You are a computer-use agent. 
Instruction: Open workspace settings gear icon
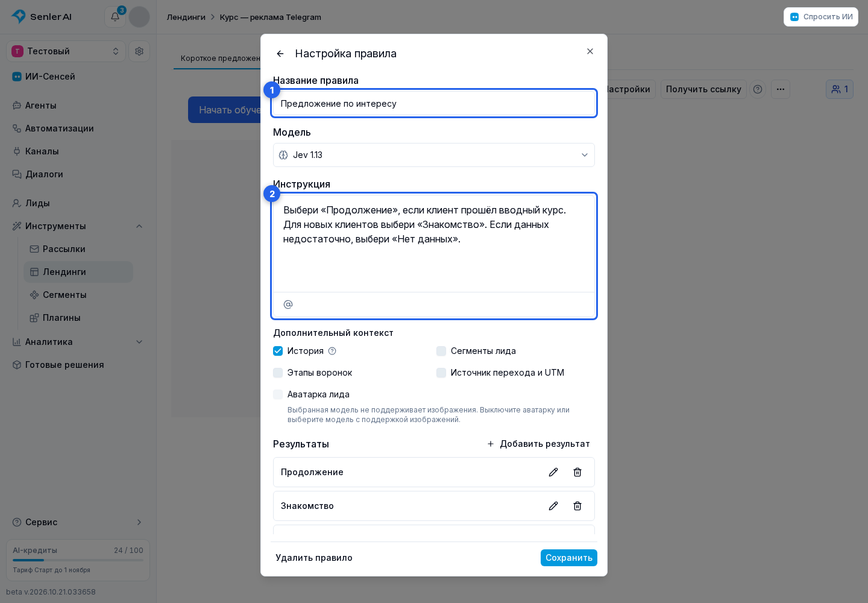coord(139,51)
